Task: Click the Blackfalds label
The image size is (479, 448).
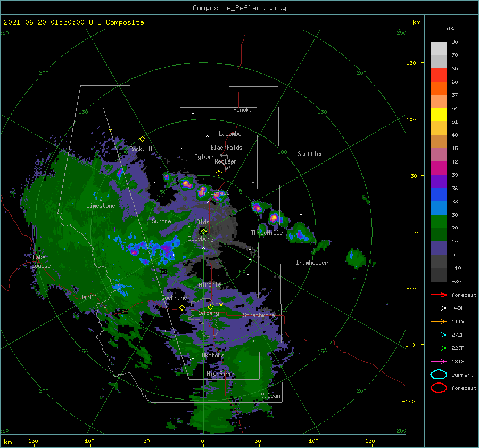Action: click(226, 148)
